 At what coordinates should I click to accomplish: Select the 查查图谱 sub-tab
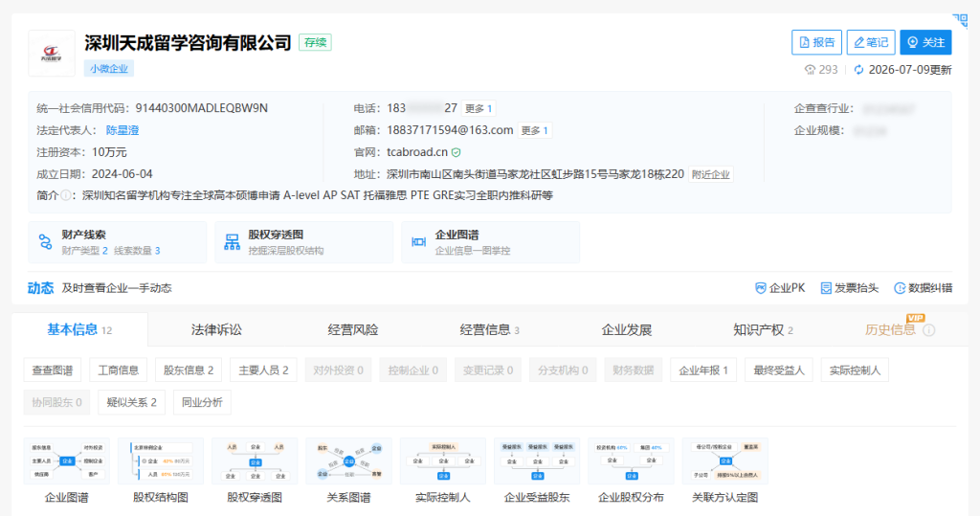point(53,370)
